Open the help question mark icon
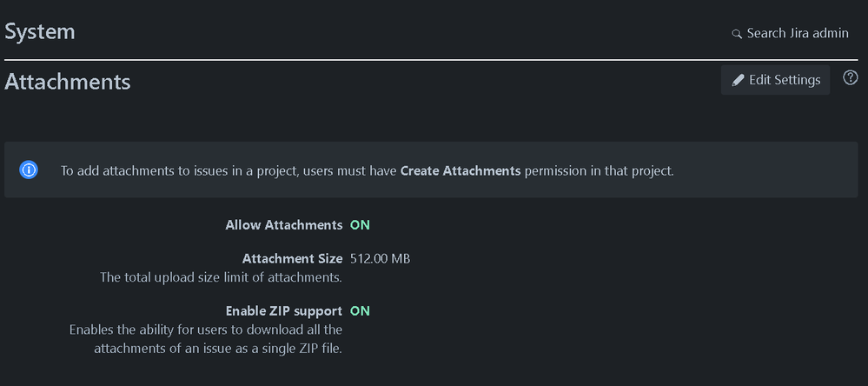Image resolution: width=868 pixels, height=386 pixels. (x=851, y=78)
